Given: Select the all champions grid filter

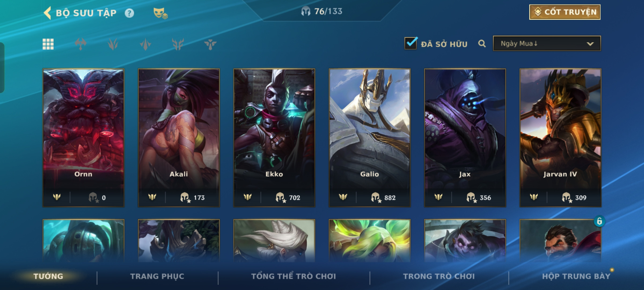Looking at the screenshot, I should pyautogui.click(x=48, y=44).
